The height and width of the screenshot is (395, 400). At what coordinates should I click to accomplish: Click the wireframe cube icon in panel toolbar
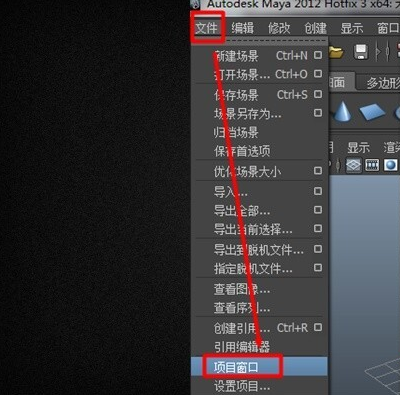[x=353, y=165]
